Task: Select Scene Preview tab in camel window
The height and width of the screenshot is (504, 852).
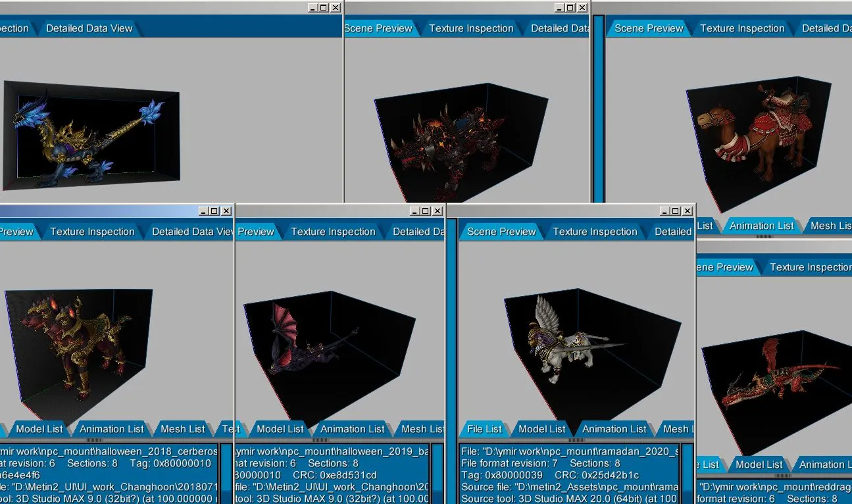Action: pos(649,28)
